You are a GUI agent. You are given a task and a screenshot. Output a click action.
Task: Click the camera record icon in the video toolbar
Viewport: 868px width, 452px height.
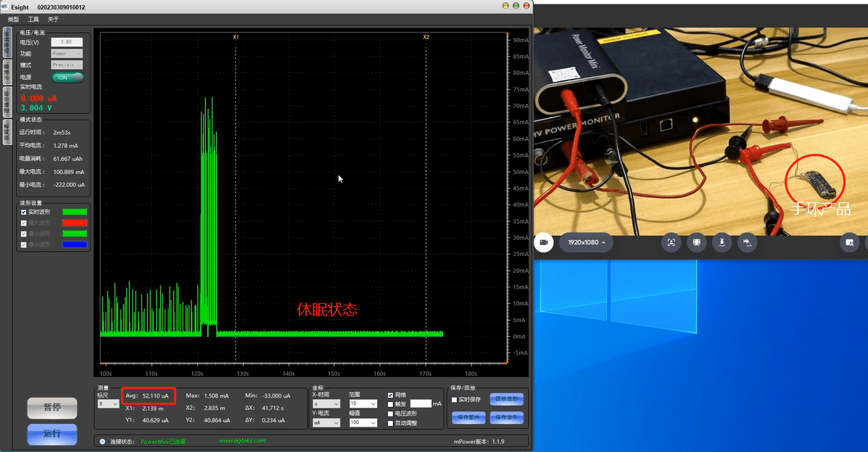(x=544, y=243)
